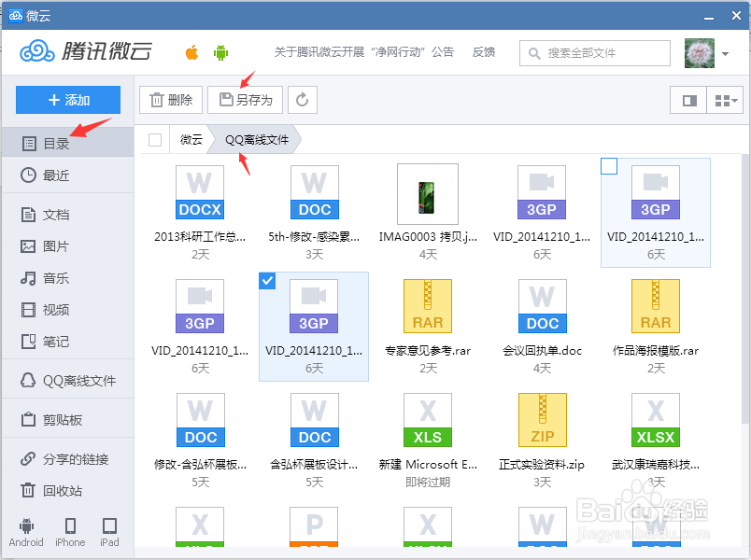Open the 分享的链接 shared links section
The height and width of the screenshot is (560, 751).
click(67, 459)
